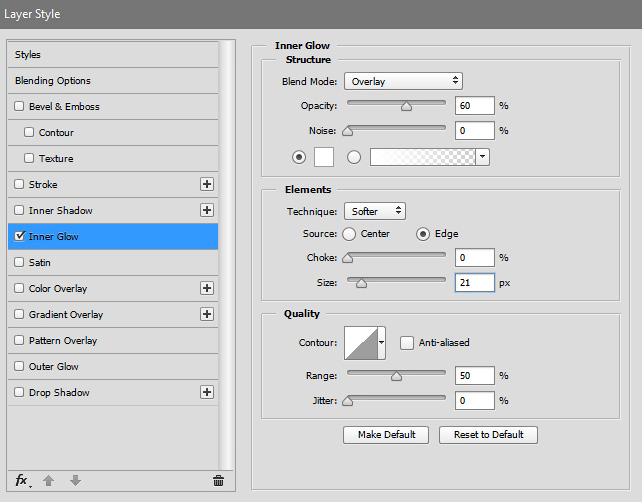Select Satin in effects list
This screenshot has width=642, height=502.
pyautogui.click(x=113, y=262)
